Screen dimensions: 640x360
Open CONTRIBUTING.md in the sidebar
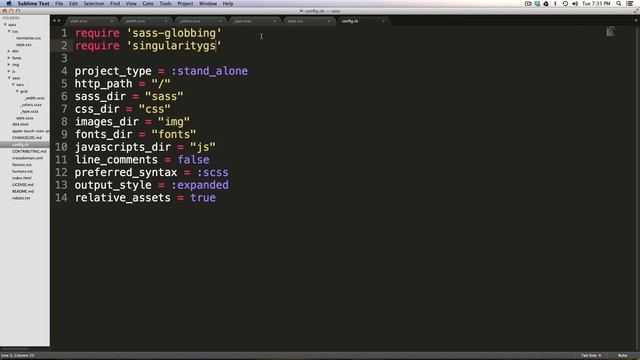(x=29, y=151)
